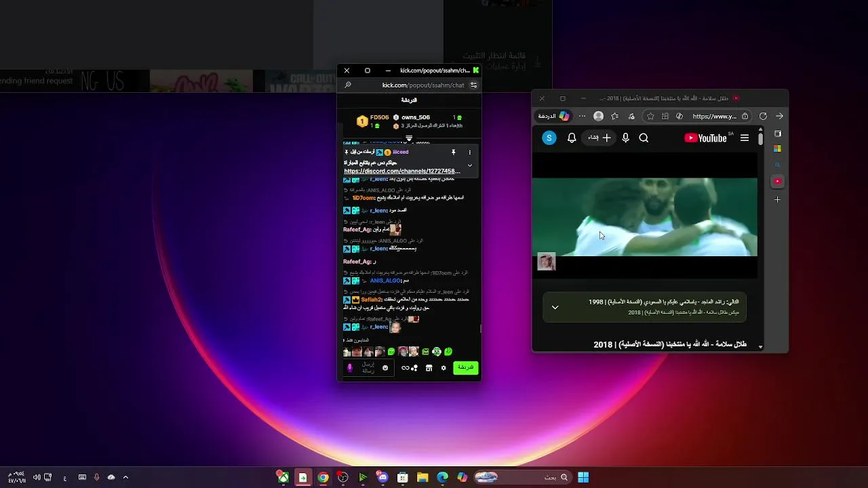Open Edge split screen icon

click(x=665, y=117)
